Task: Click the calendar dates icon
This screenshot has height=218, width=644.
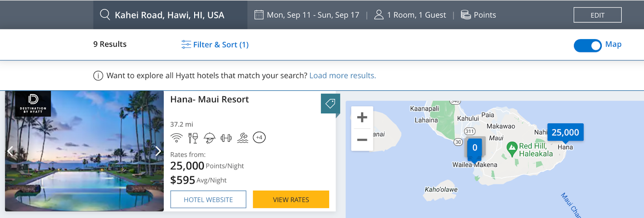Action: tap(259, 15)
